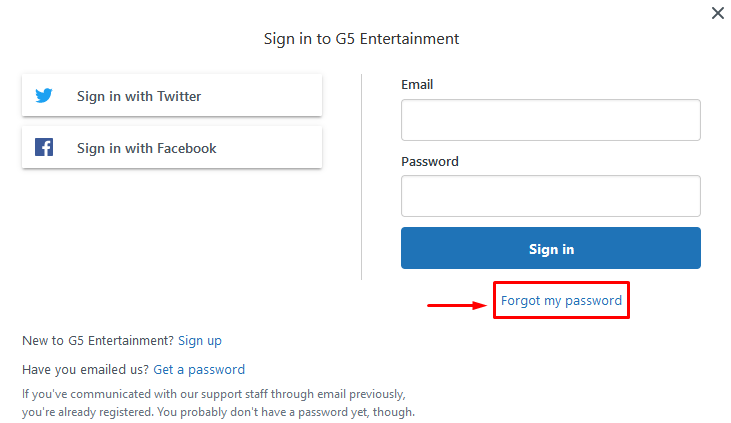This screenshot has width=731, height=423.
Task: Click the Password field label
Action: pyautogui.click(x=430, y=161)
